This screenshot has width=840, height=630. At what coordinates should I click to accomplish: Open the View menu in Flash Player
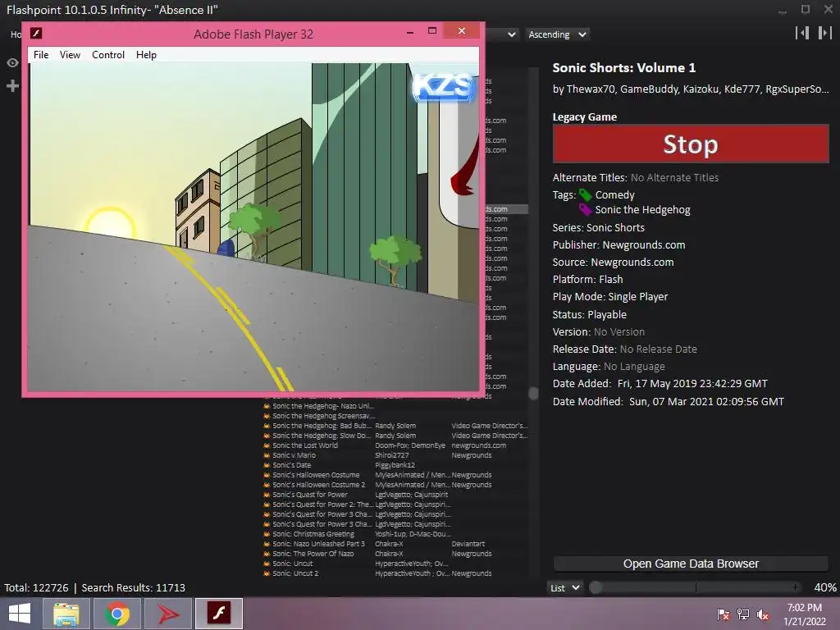pyautogui.click(x=71, y=55)
